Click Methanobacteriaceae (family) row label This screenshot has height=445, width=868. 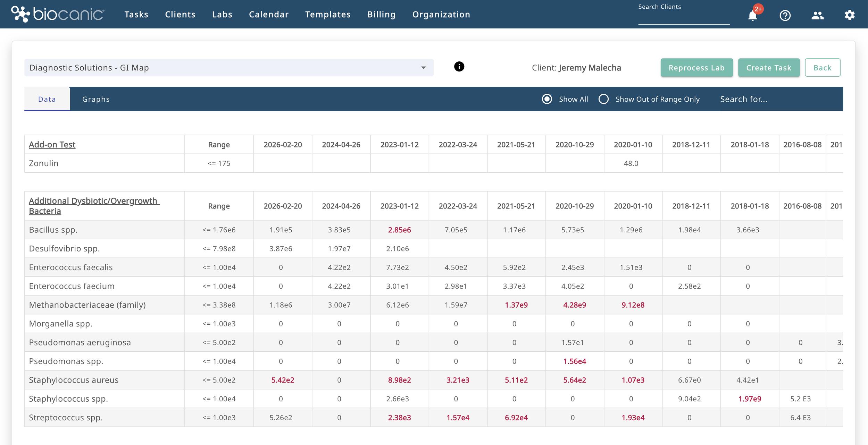87,305
